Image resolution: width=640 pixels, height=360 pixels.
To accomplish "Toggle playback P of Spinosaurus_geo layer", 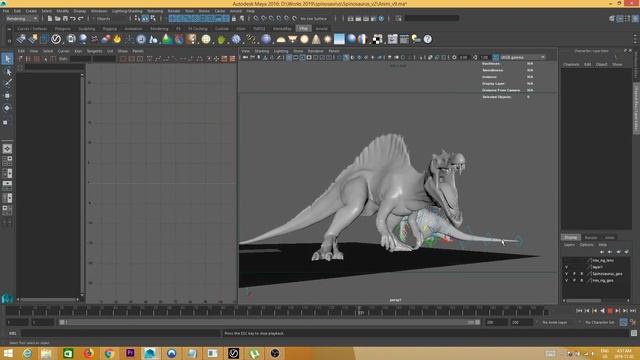I will [x=574, y=274].
